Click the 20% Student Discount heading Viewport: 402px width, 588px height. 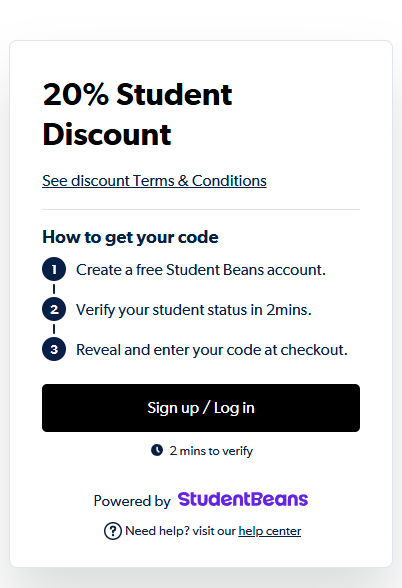click(138, 114)
